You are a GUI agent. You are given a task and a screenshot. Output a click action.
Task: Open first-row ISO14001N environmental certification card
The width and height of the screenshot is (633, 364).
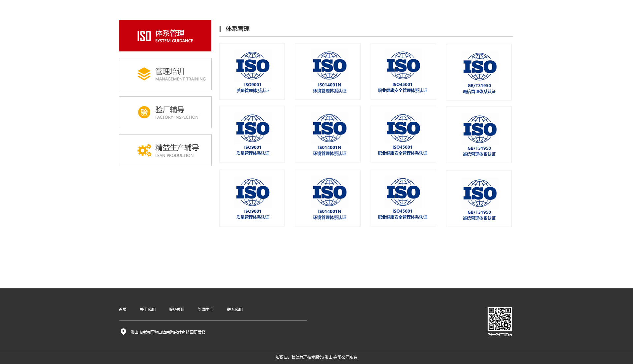click(328, 72)
